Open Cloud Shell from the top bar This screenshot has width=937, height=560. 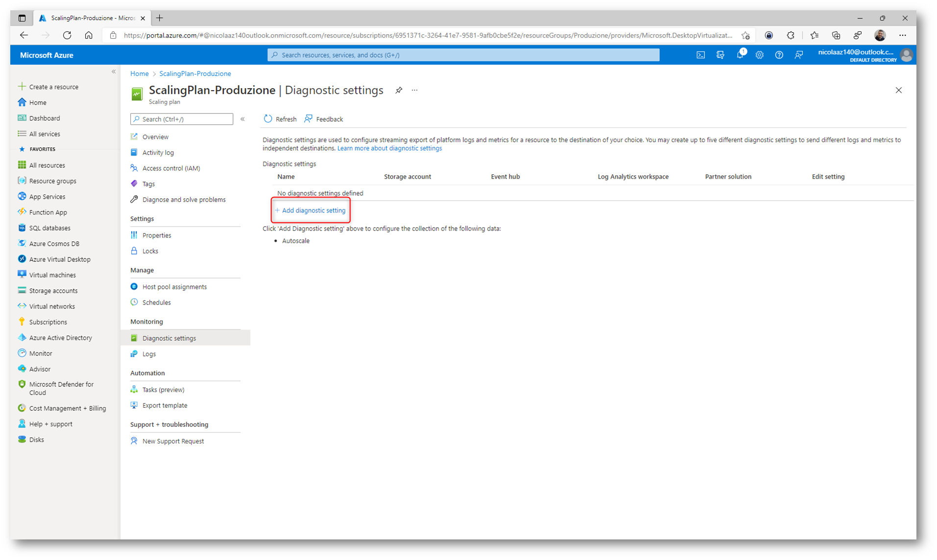(x=700, y=55)
